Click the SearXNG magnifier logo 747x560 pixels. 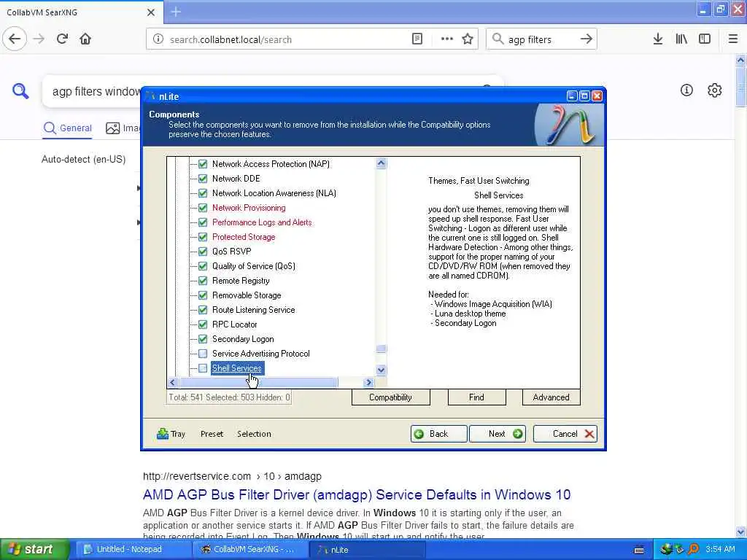coord(20,90)
